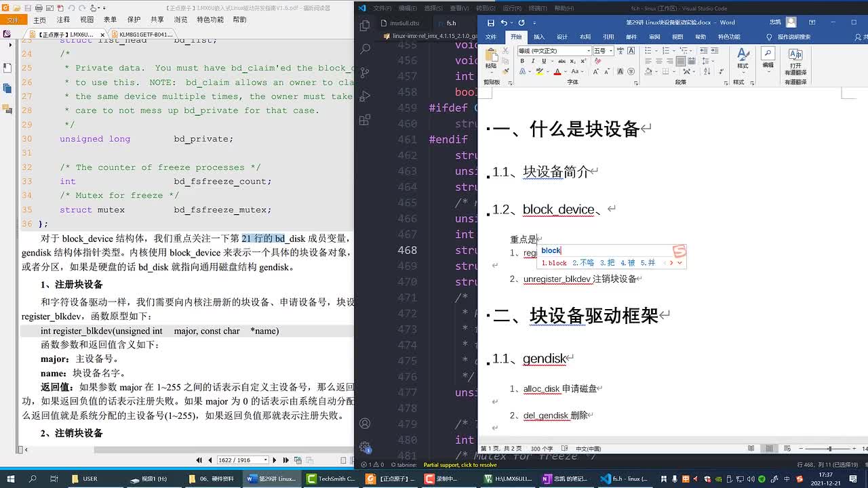Open the 注释 menu in PDF reader

tap(63, 20)
